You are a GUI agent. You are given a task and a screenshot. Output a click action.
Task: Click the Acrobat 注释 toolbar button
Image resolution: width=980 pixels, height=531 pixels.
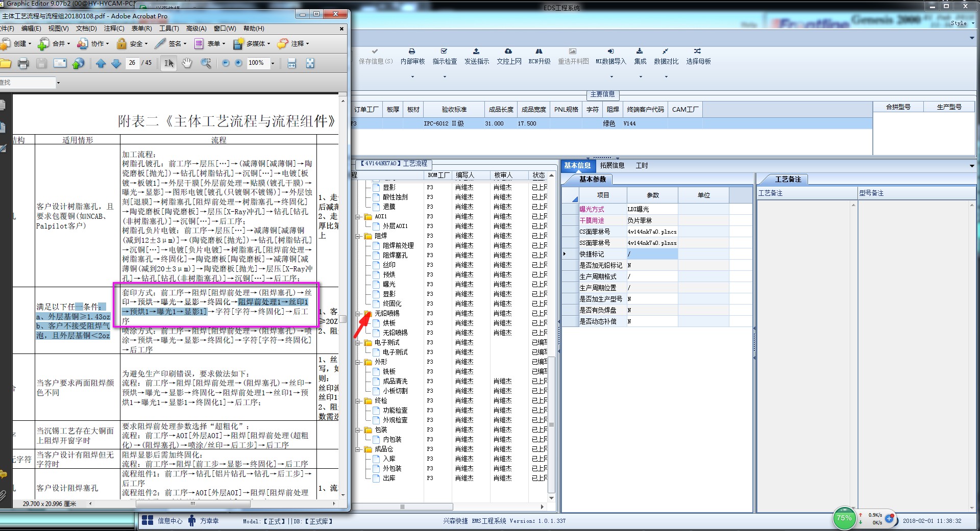coord(293,44)
